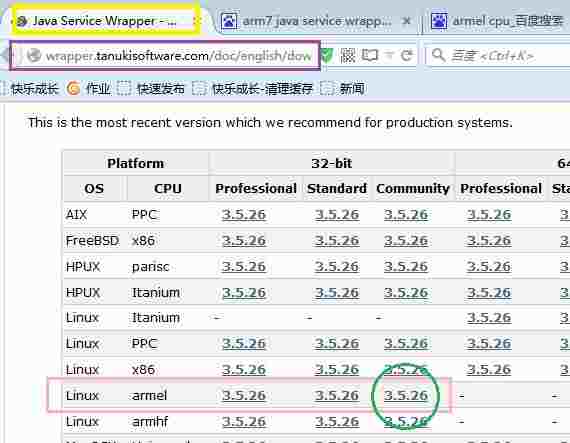The height and width of the screenshot is (443, 570).
Task: Click the globe site identity icon
Action: coord(34,56)
